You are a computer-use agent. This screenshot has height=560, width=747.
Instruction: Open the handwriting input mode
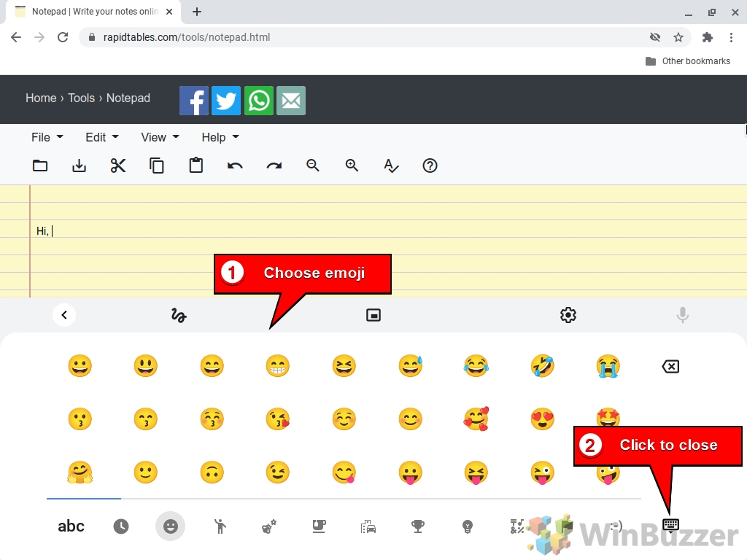click(x=177, y=315)
